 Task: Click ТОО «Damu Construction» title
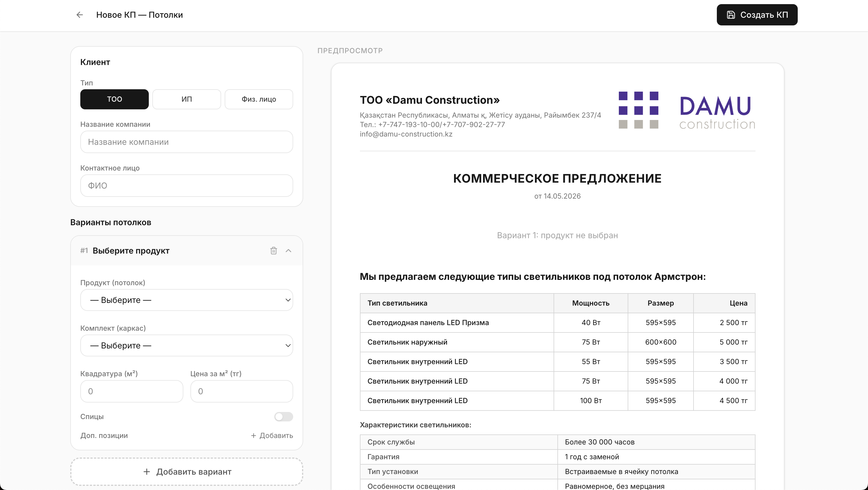tap(430, 100)
